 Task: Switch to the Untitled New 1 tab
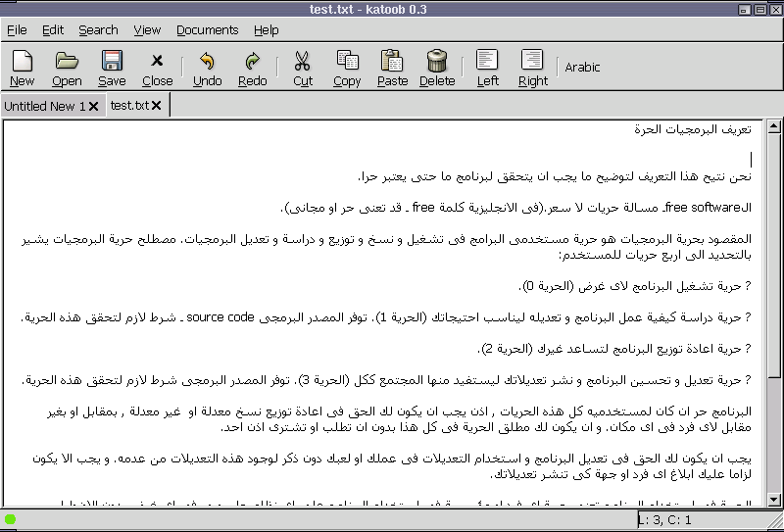[x=44, y=106]
